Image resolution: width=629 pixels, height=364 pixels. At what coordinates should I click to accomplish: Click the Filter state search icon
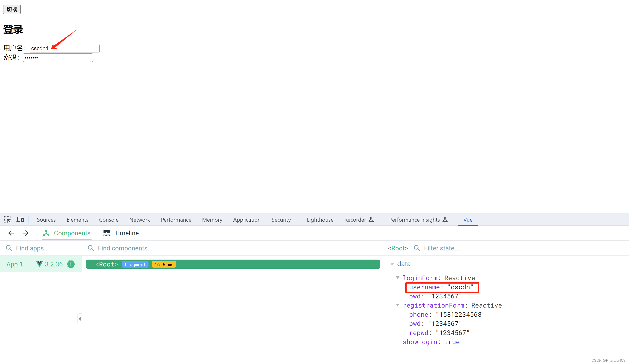pos(417,248)
